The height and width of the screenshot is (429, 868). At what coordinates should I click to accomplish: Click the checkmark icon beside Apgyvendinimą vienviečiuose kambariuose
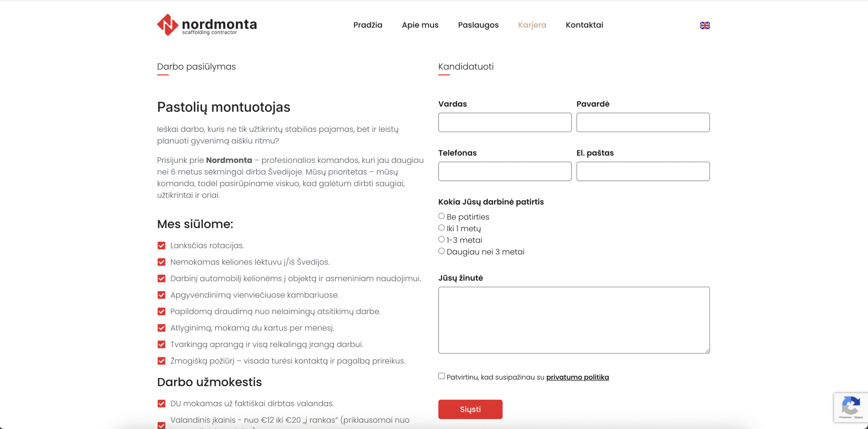(161, 295)
